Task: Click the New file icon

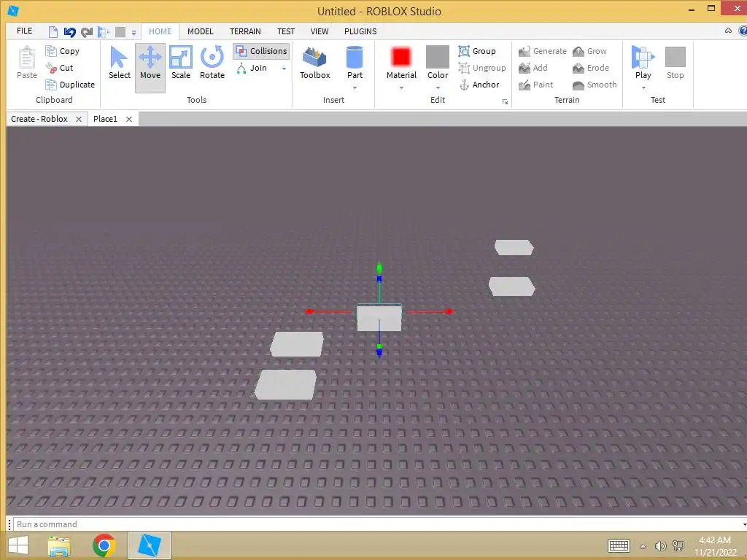Action: (x=53, y=32)
